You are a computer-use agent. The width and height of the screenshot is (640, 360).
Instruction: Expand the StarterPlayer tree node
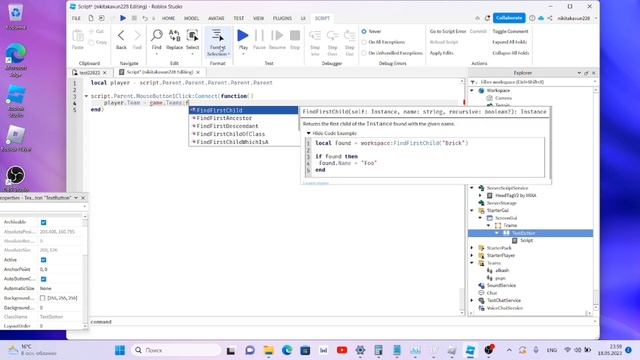point(472,256)
